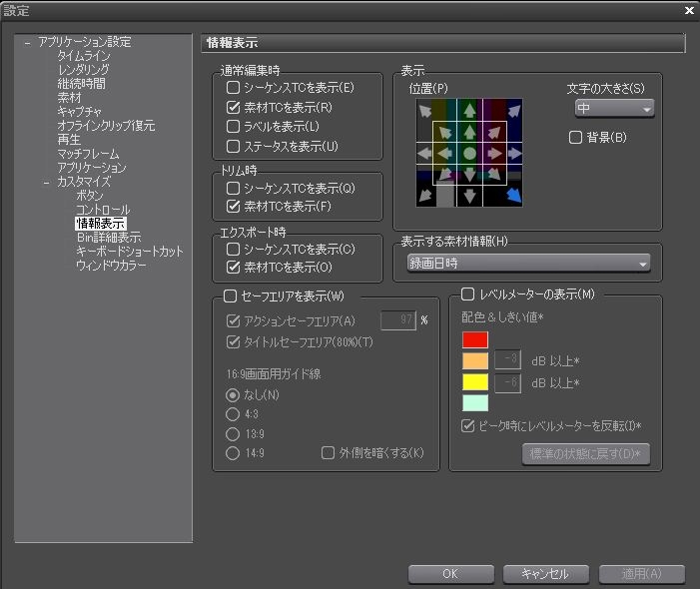Select the outermost bottom-left corner position arrow
The image size is (700, 589).
[426, 196]
